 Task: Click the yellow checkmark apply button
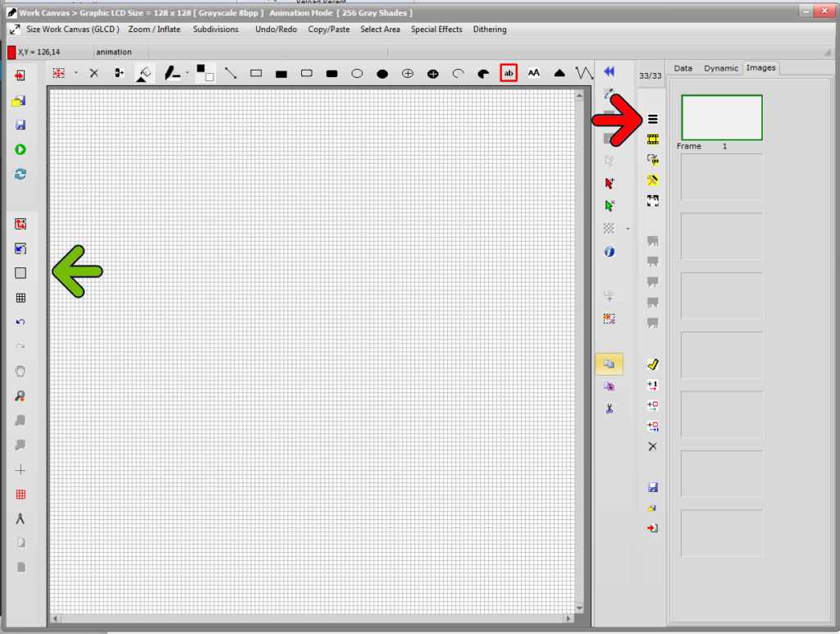point(652,363)
